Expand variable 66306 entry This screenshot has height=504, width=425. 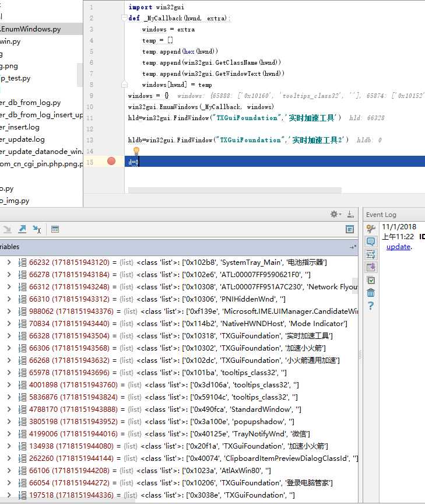click(9, 348)
